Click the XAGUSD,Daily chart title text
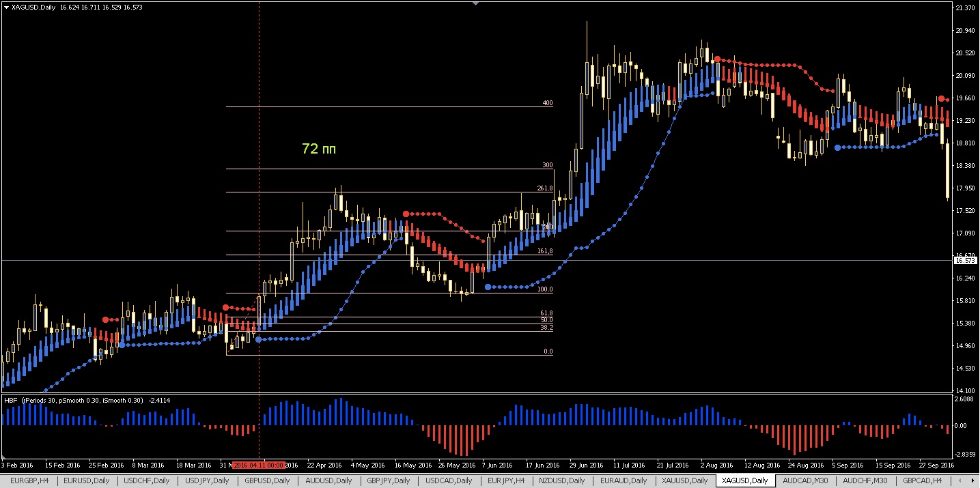Viewport: 980px width, 488px height. coord(33,8)
